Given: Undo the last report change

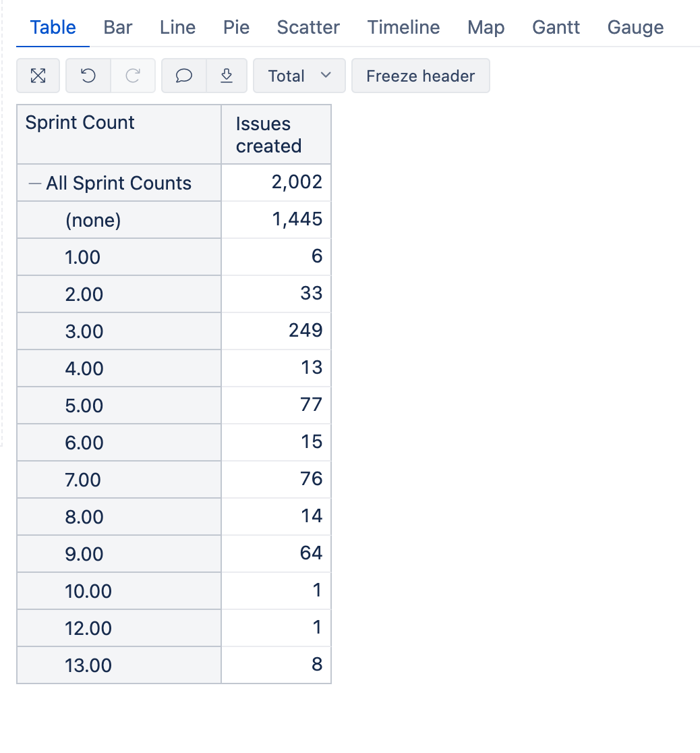Looking at the screenshot, I should pos(88,76).
